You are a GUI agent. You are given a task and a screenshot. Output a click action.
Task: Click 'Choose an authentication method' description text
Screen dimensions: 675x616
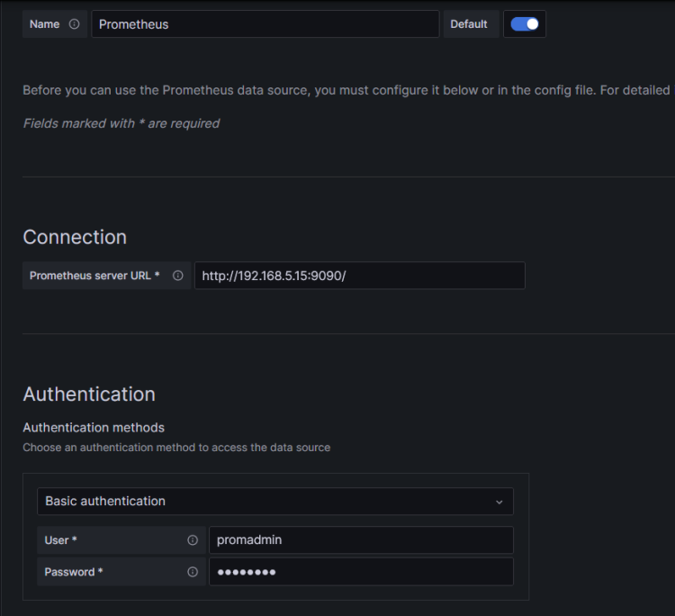(x=176, y=448)
